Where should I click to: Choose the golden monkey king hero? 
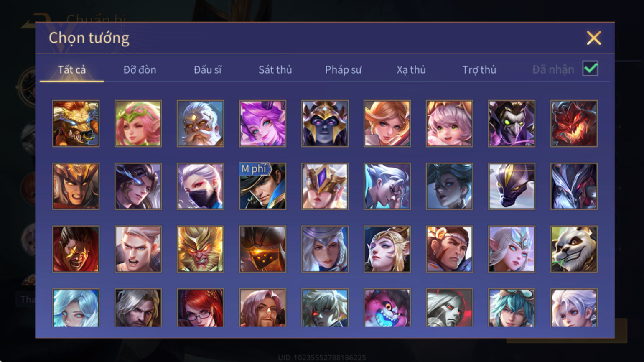[x=200, y=249]
